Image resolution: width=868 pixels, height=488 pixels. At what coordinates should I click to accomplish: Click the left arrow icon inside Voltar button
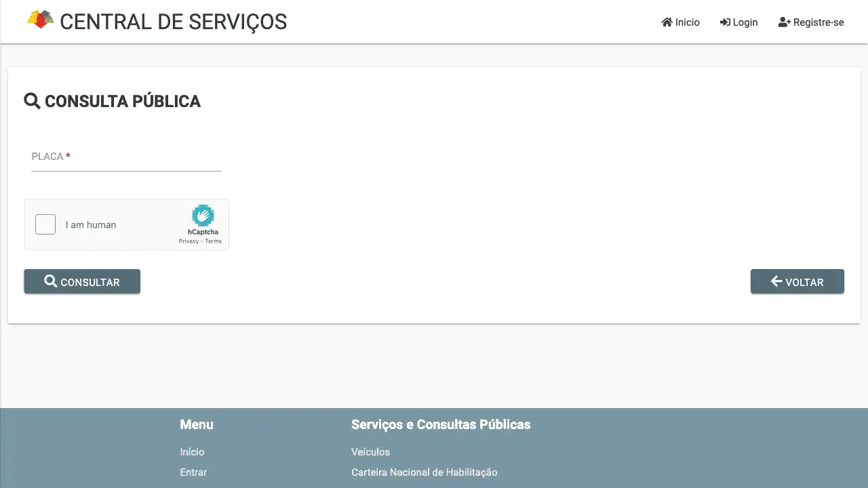click(776, 281)
